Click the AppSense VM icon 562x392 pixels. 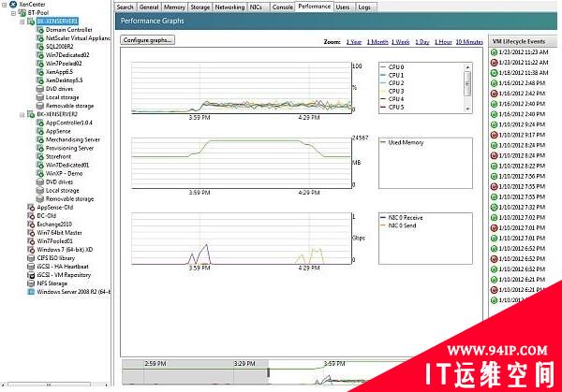(x=40, y=131)
